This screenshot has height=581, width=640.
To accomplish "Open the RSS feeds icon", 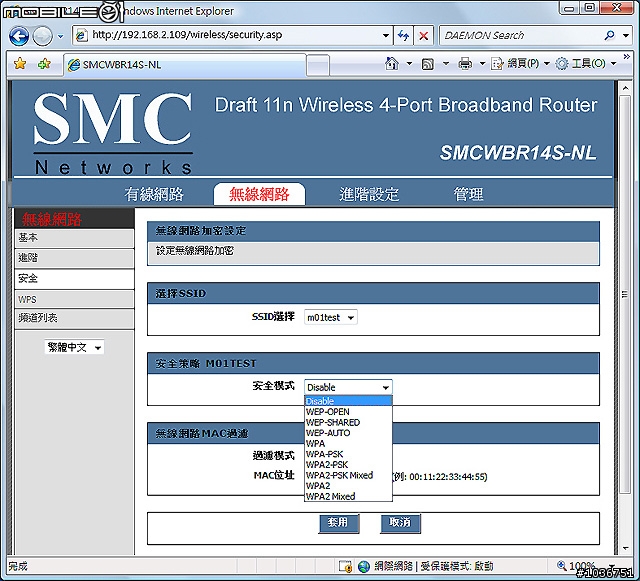I will click(427, 64).
